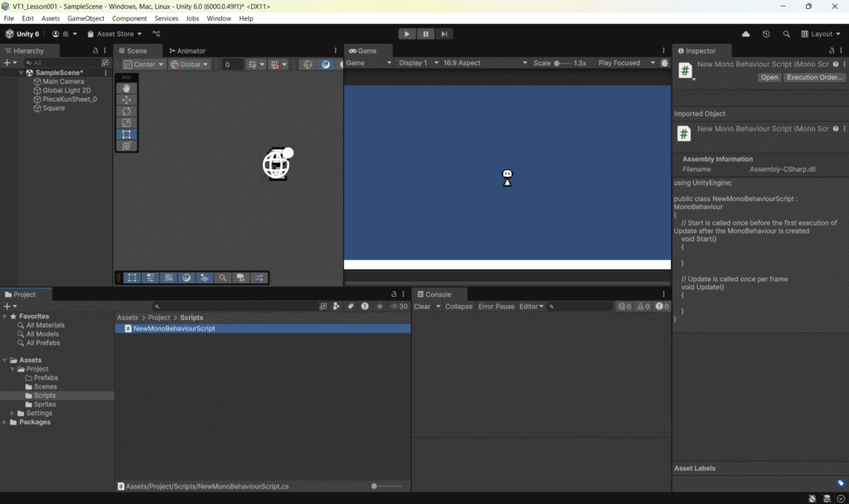The height and width of the screenshot is (504, 849).
Task: Adjust the Game view Scale slider
Action: [561, 63]
